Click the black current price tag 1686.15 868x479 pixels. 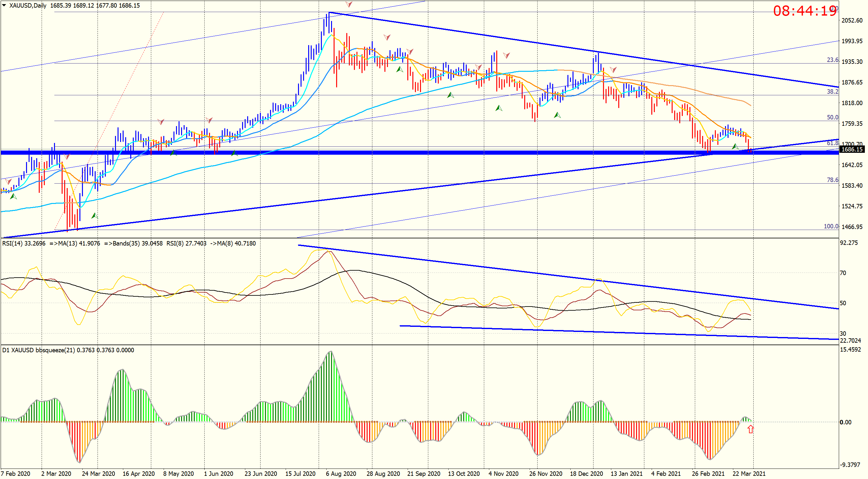click(852, 149)
